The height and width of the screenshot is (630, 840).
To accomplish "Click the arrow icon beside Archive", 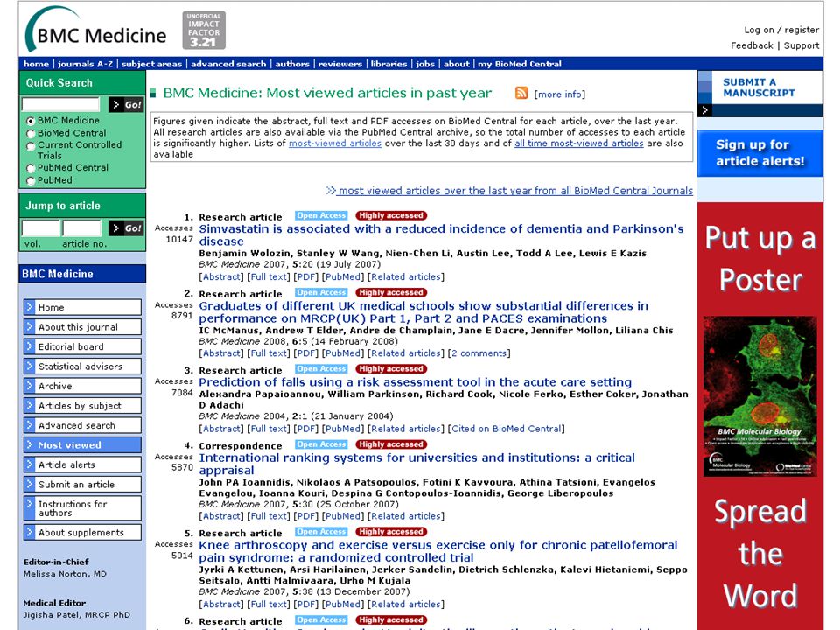I will click(x=30, y=386).
